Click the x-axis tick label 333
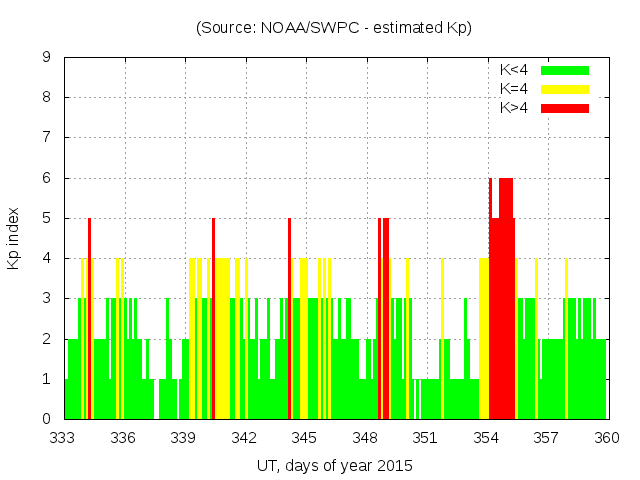 click(63, 438)
